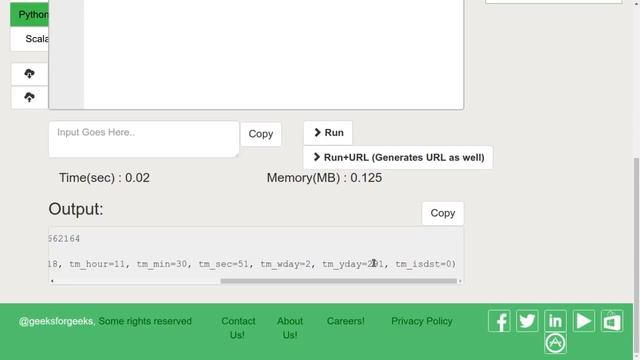The width and height of the screenshot is (640, 360).
Task: Open the App Store icon in footer
Action: tap(555, 343)
